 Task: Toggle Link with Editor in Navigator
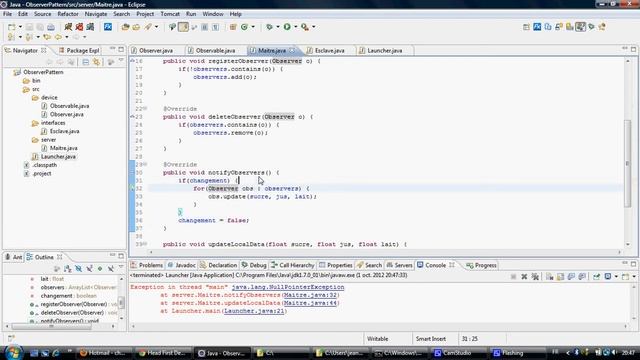96,62
